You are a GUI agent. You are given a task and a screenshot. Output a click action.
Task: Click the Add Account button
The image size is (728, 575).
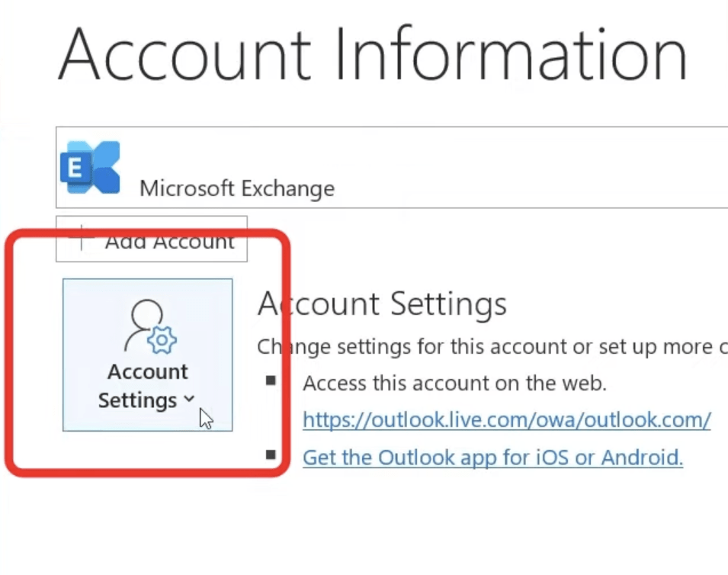152,239
